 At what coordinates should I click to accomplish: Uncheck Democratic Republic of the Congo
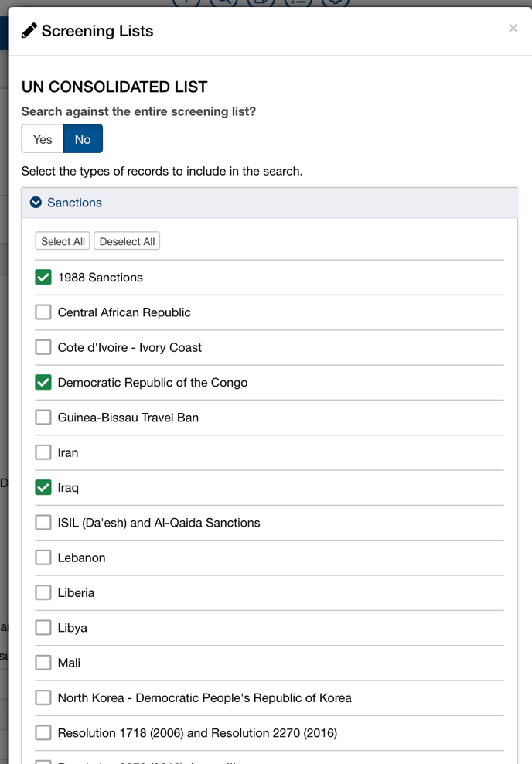coord(43,383)
